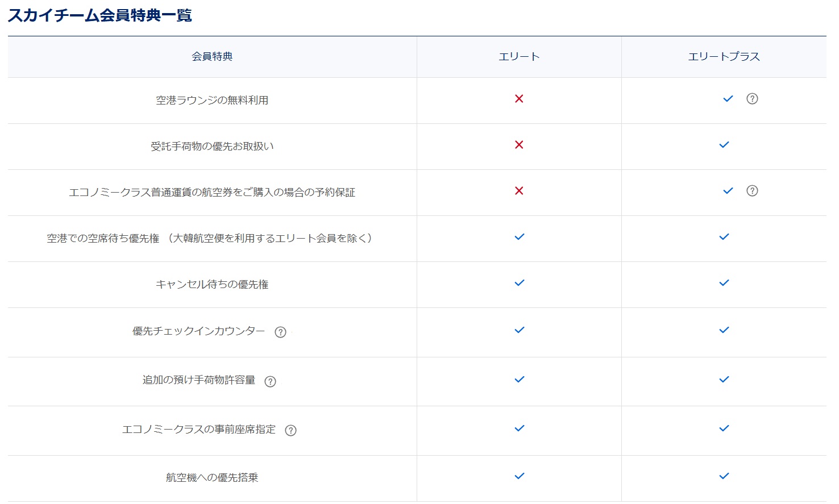Viewport: 839px width, 504px height.
Task: Click Elite checkmark for キャンセル待ちの優先権
Action: click(x=519, y=283)
